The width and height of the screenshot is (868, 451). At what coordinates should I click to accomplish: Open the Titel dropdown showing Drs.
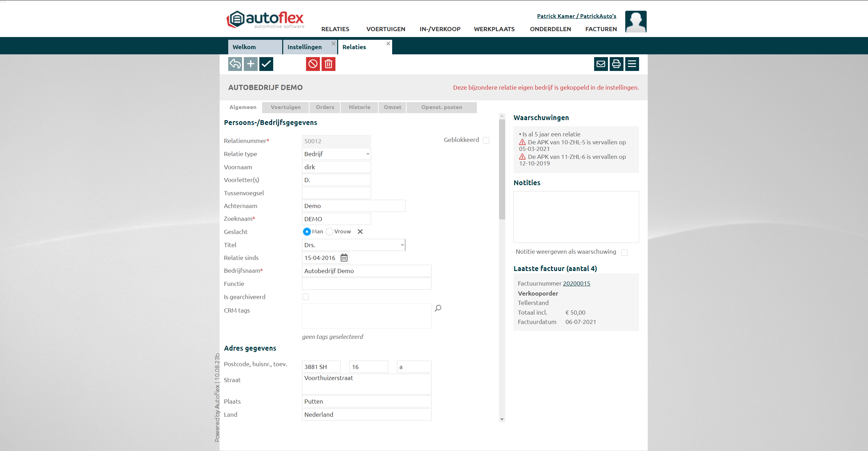pos(353,245)
